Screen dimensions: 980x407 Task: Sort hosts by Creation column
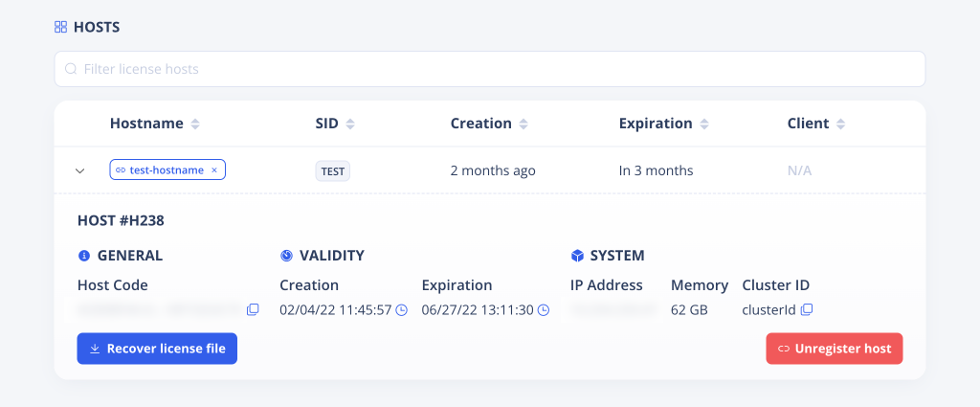523,124
